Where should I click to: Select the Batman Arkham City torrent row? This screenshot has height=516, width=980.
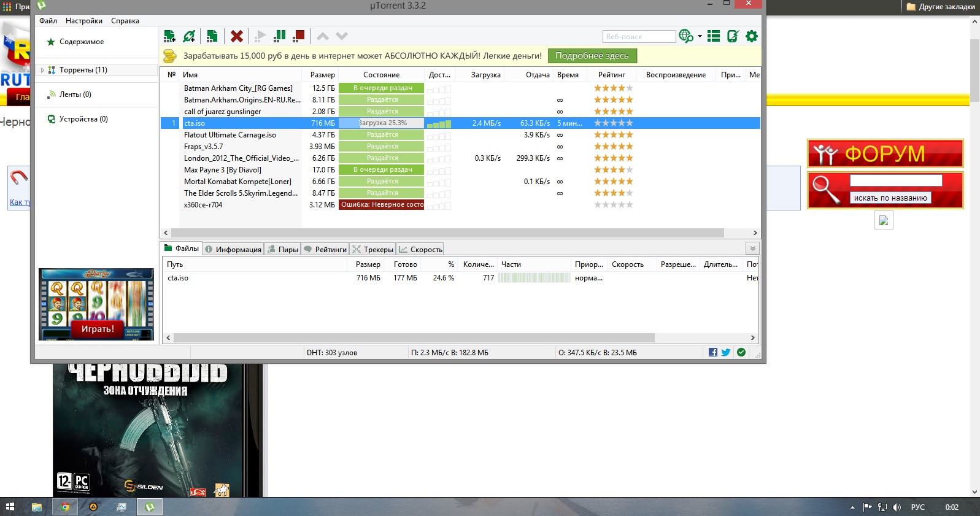click(x=460, y=88)
